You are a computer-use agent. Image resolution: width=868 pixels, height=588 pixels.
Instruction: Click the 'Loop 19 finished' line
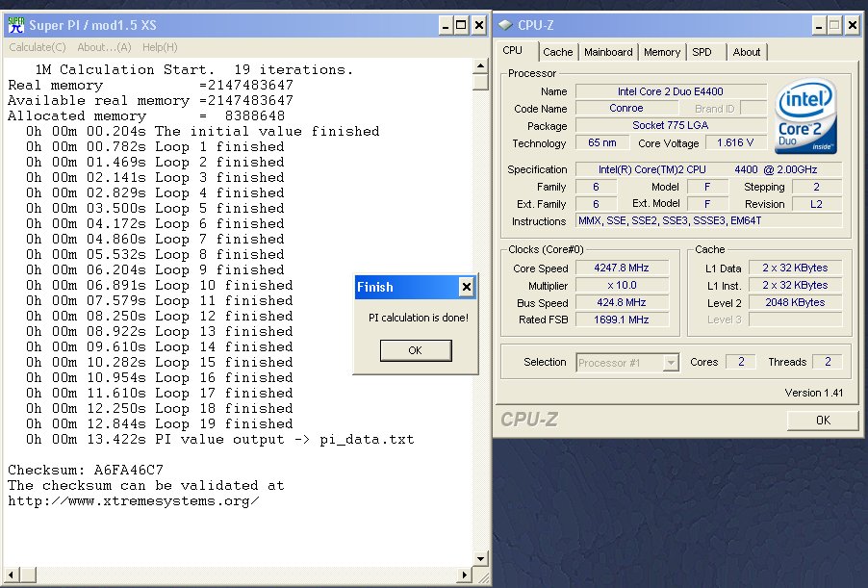(x=160, y=424)
